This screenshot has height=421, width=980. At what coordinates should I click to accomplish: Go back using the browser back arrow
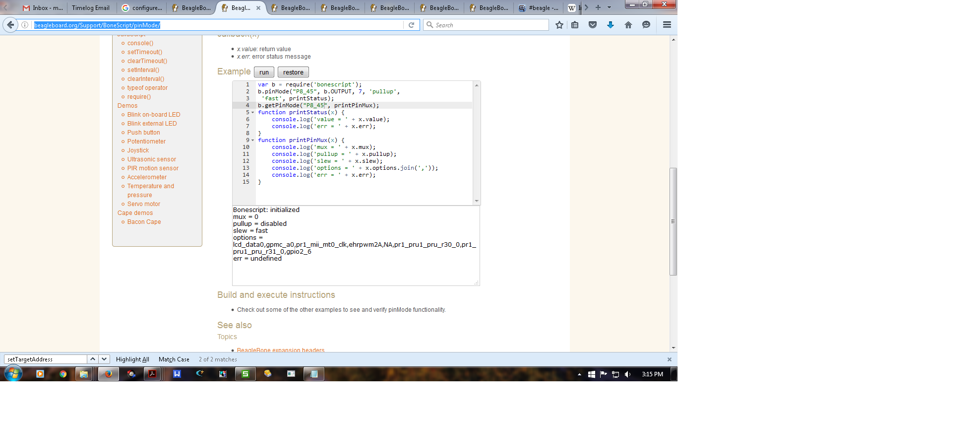coord(10,25)
